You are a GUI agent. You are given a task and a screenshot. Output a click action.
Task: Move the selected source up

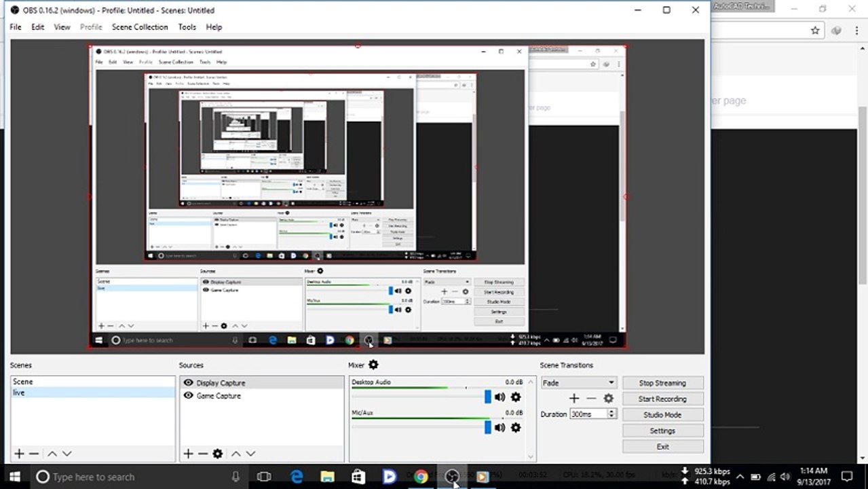tap(235, 454)
